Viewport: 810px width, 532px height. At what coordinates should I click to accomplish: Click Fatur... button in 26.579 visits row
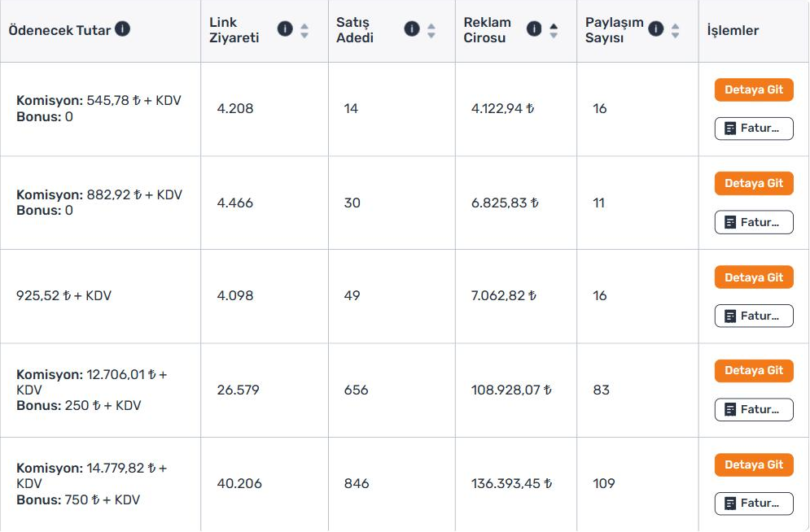[754, 410]
